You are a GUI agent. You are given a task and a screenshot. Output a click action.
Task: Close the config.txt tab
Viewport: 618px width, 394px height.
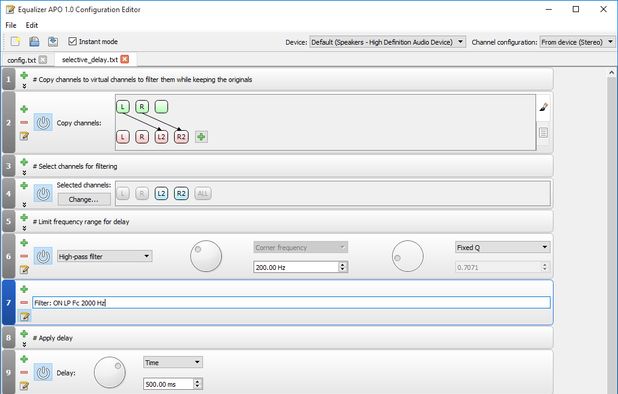(x=43, y=59)
